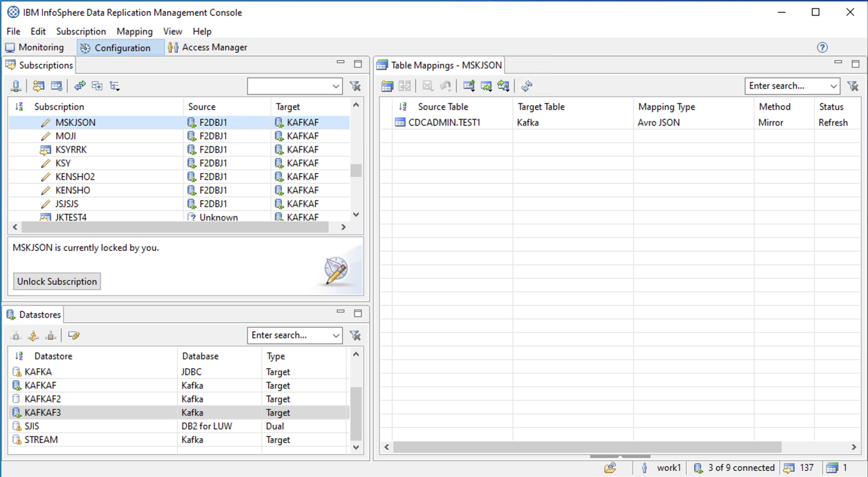Click the clear filter icon in Datastores panel
This screenshot has height=477, width=868.
click(x=355, y=335)
